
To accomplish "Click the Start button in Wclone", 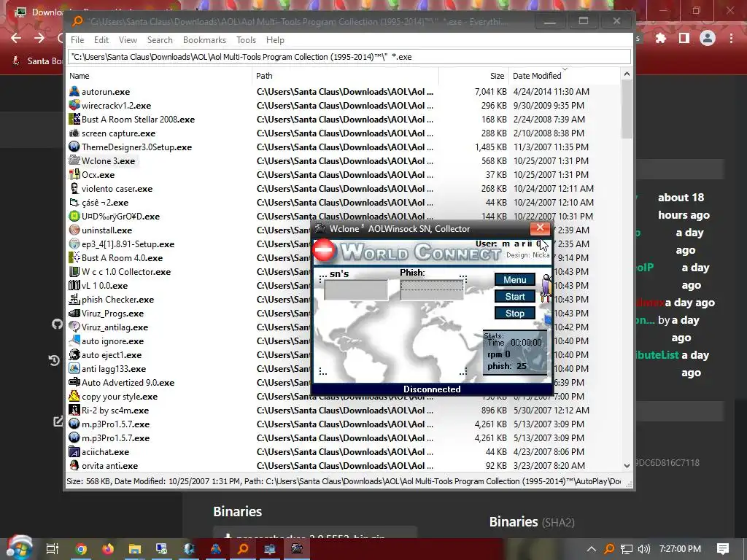I will 514,297.
